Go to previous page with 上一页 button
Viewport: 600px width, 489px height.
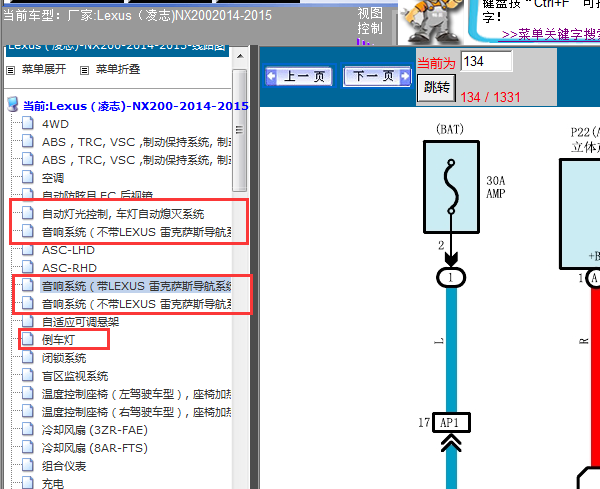[299, 76]
